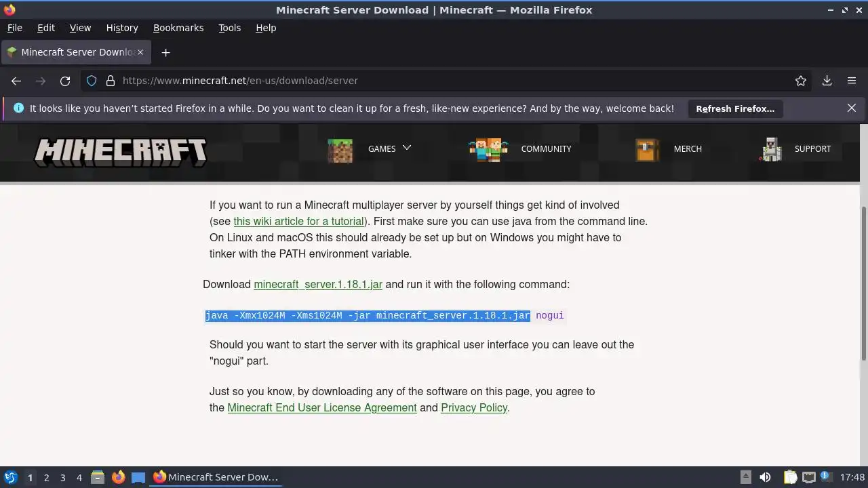
Task: Click the removable media tray icon
Action: pyautogui.click(x=745, y=477)
